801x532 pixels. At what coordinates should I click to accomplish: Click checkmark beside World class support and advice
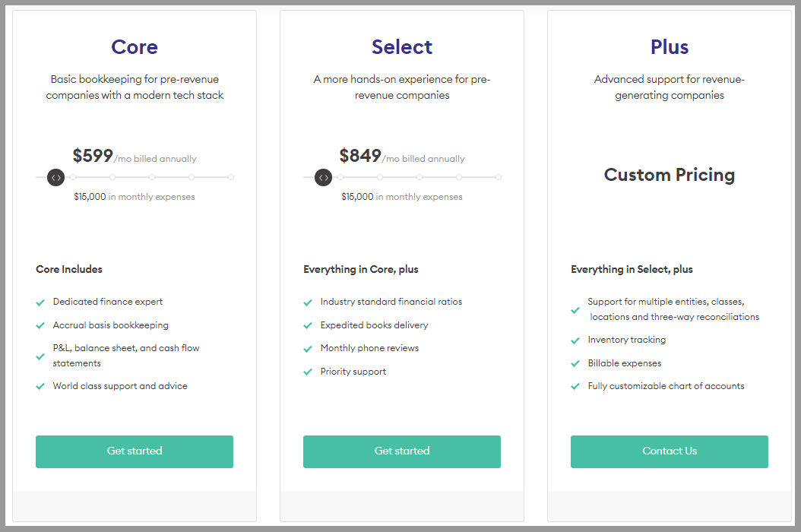(40, 386)
